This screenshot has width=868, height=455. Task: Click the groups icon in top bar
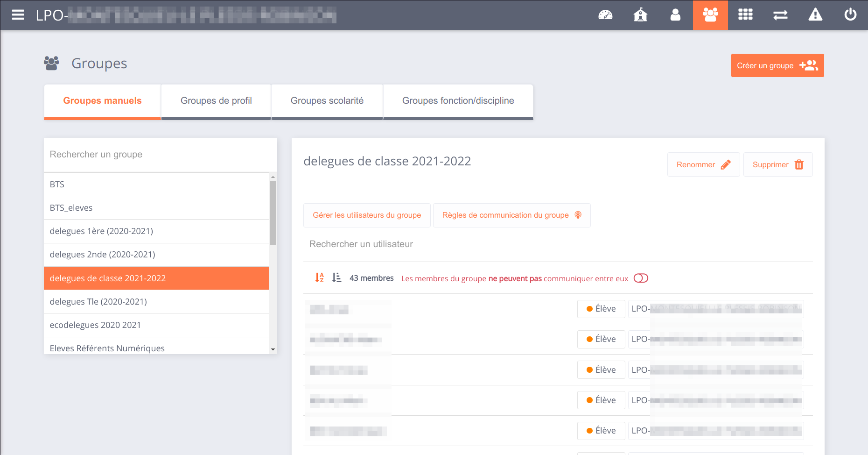point(710,15)
